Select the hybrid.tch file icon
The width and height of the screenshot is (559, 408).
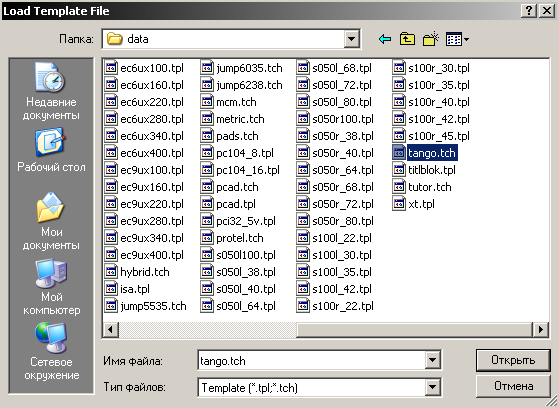[x=111, y=272]
